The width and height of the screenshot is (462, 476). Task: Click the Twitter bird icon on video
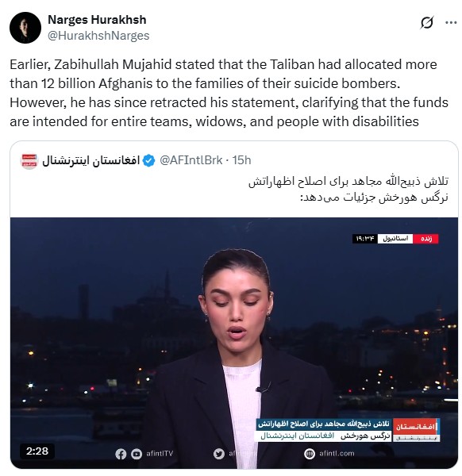[219, 454]
